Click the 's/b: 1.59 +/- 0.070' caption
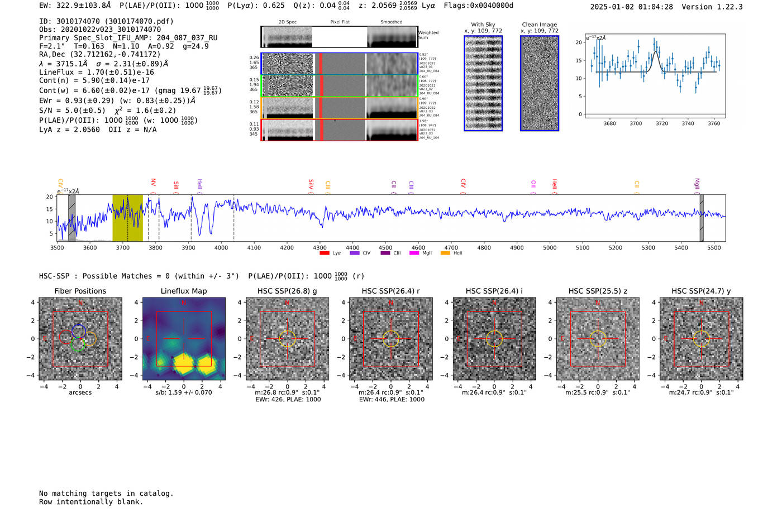 [184, 392]
